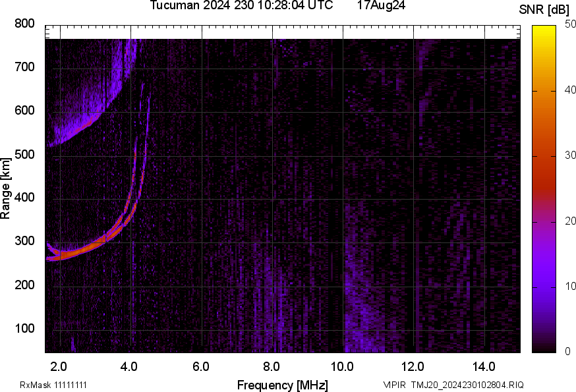This screenshot has width=576, height=392.
Task: Click the purple second-hop echo near 550 km
Action: click(72, 132)
